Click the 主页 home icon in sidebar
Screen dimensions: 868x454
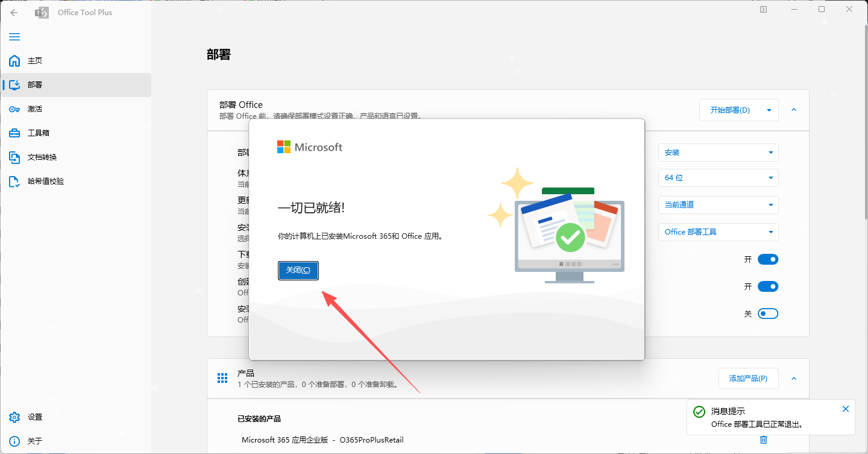[x=14, y=60]
